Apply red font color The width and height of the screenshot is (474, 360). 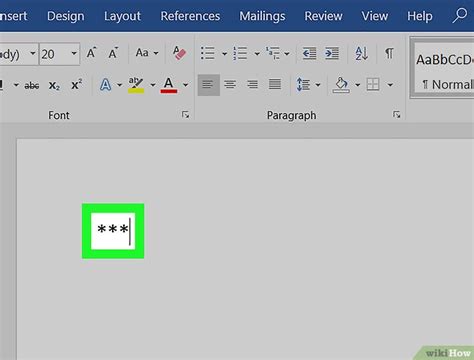pos(169,85)
